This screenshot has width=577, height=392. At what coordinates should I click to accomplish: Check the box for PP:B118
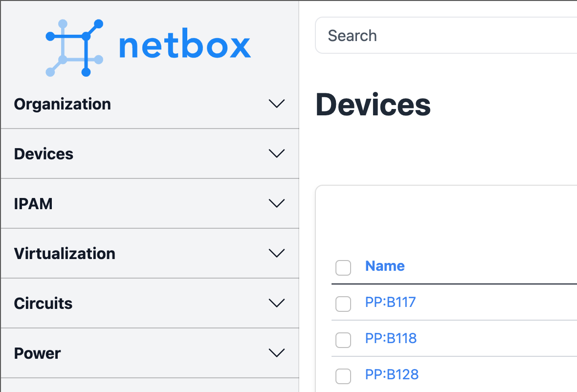tap(343, 340)
